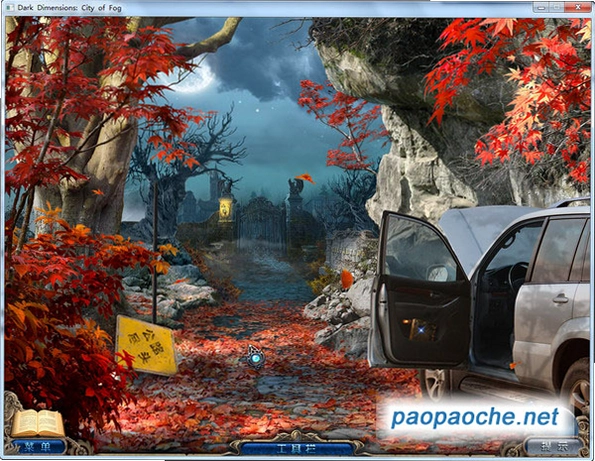Click the glowing lantern on the gate pillar

(226, 209)
